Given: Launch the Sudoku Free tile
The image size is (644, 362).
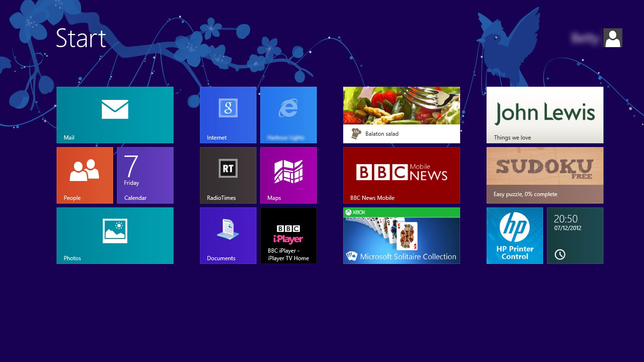Looking at the screenshot, I should [545, 175].
